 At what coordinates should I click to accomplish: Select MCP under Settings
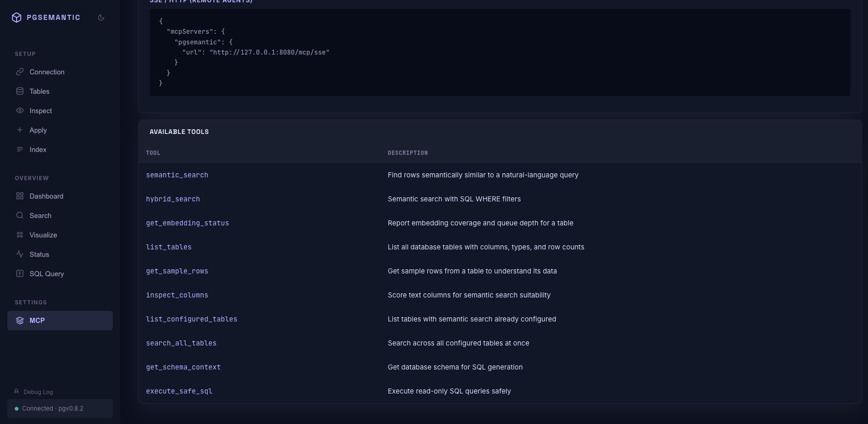pyautogui.click(x=37, y=320)
